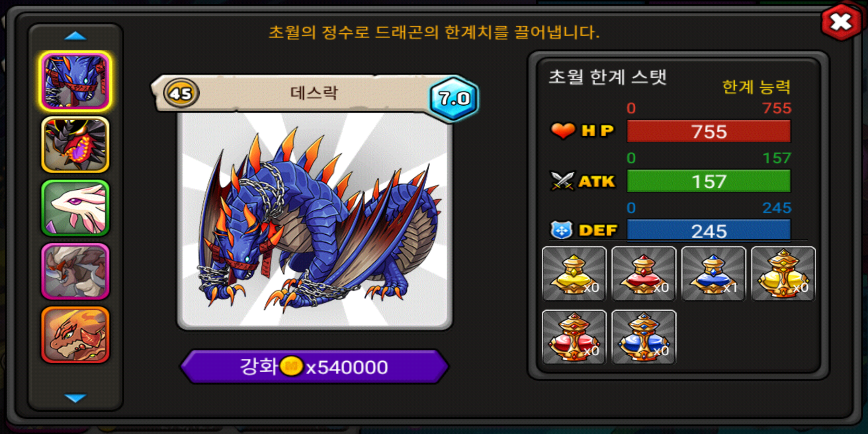Click the large 데스락 dragon portrait

tap(315, 220)
